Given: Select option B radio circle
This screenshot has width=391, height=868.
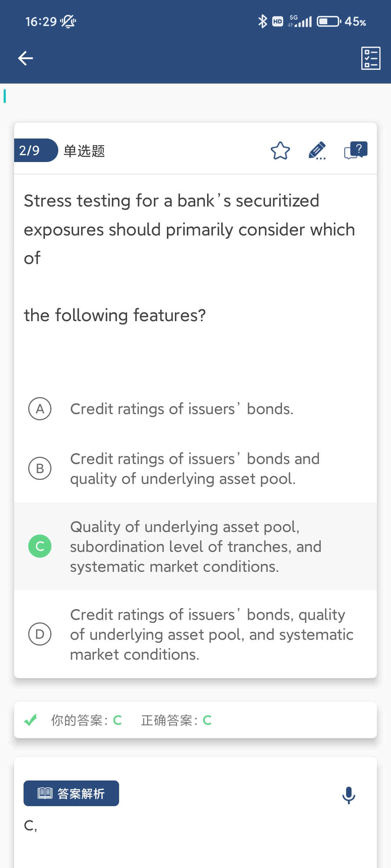Looking at the screenshot, I should pos(40,468).
